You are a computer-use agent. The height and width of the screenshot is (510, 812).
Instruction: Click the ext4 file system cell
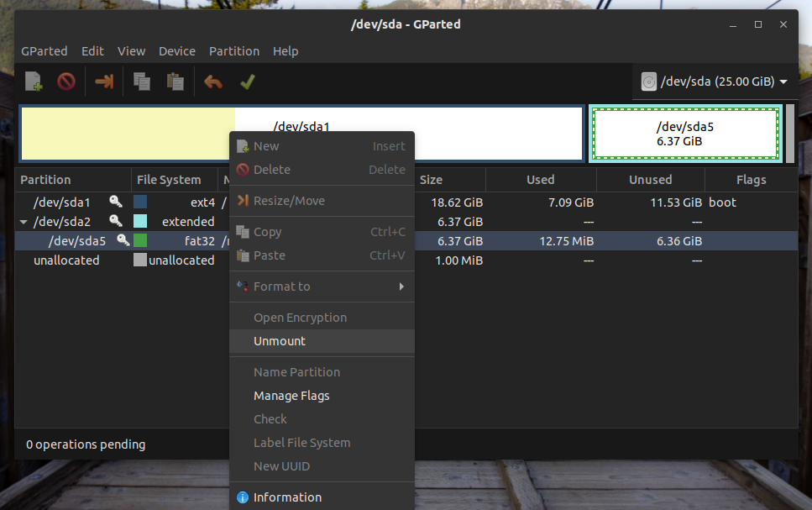click(202, 202)
